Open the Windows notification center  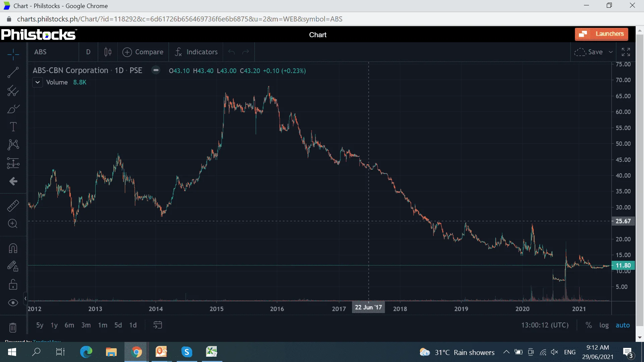pos(628,353)
